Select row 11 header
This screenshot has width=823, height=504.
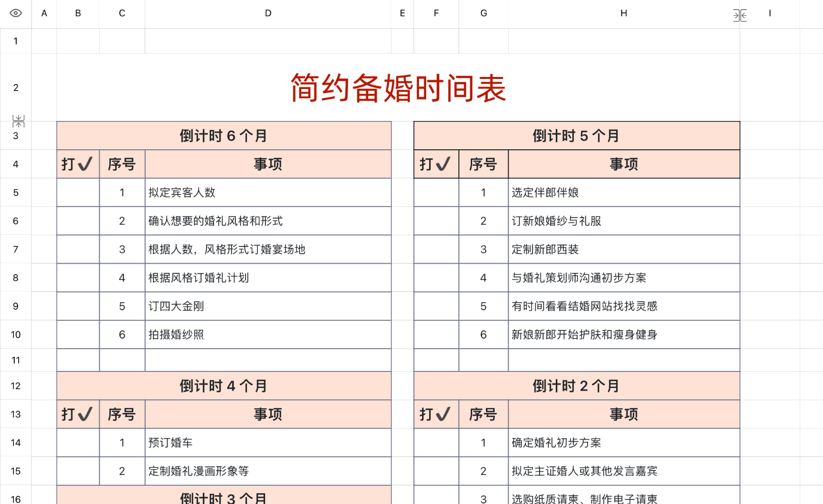pos(16,360)
